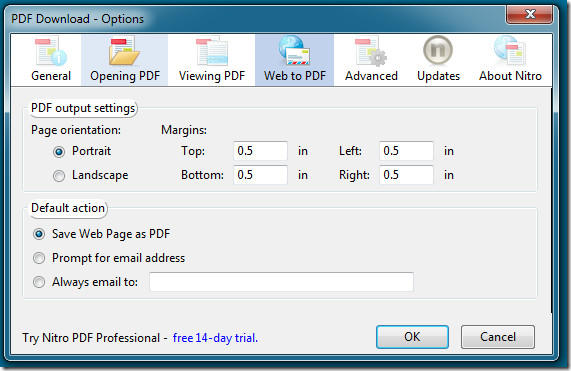
Task: Click the Right margin field
Action: coord(406,175)
